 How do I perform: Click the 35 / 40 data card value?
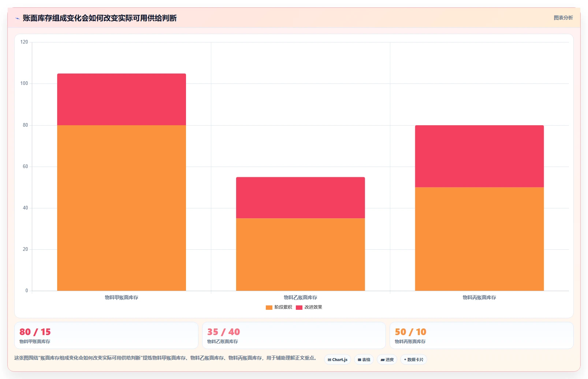[x=223, y=332]
